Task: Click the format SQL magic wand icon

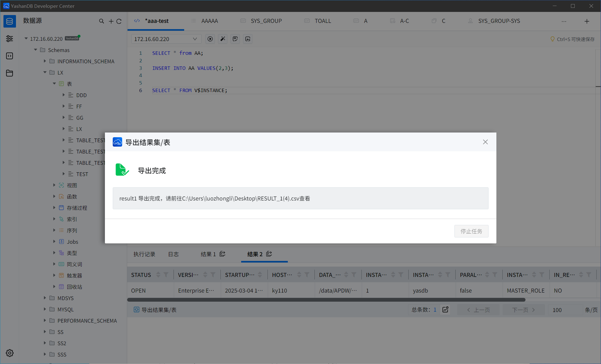Action: pyautogui.click(x=223, y=39)
